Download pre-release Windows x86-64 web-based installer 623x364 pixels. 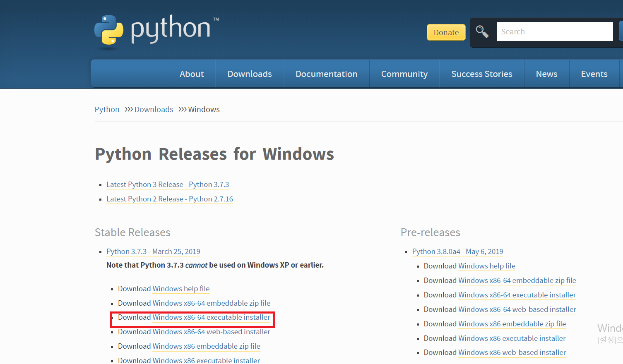pyautogui.click(x=517, y=309)
